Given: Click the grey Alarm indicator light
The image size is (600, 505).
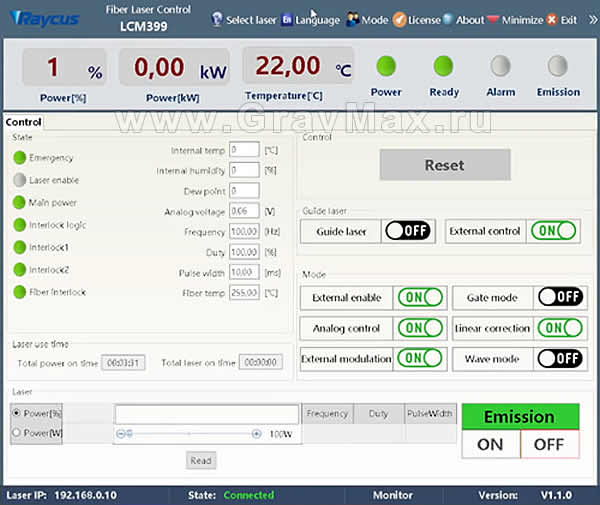Looking at the screenshot, I should (x=501, y=66).
